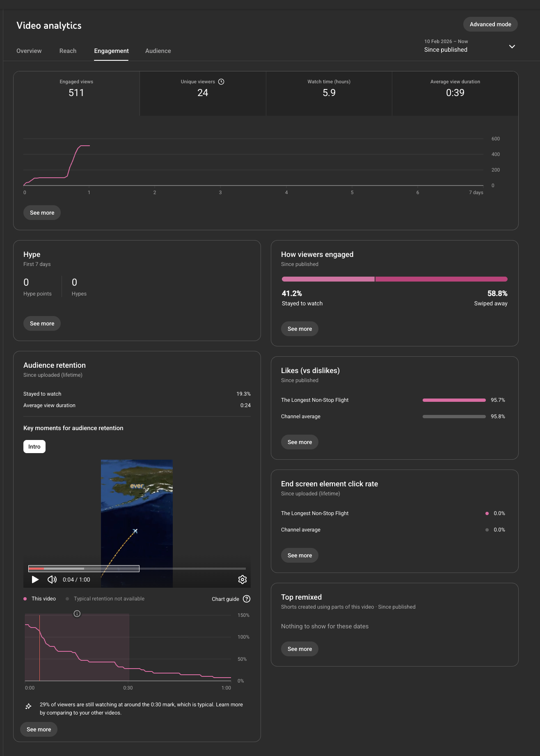The width and height of the screenshot is (540, 756).
Task: Click the clock icon beside Unique viewers
Action: click(x=221, y=82)
